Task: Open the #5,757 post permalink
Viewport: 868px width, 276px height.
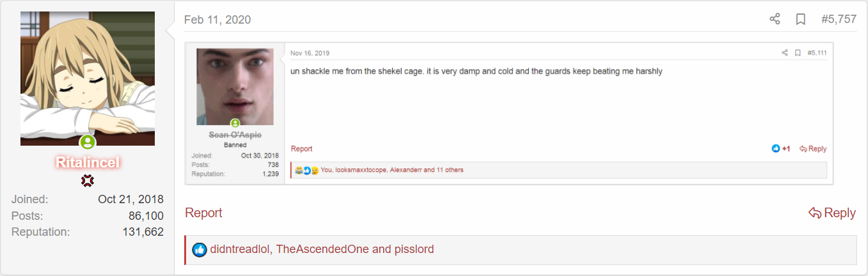Action: coord(839,19)
